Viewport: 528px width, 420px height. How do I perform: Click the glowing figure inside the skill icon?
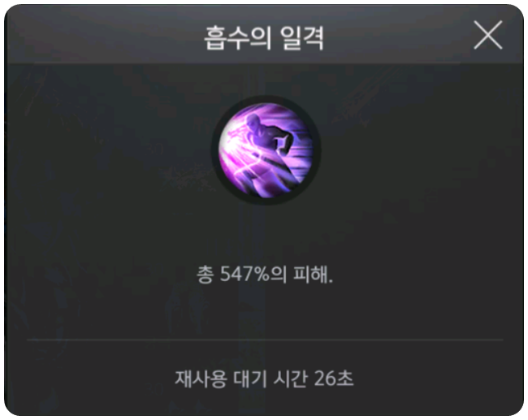[270, 148]
